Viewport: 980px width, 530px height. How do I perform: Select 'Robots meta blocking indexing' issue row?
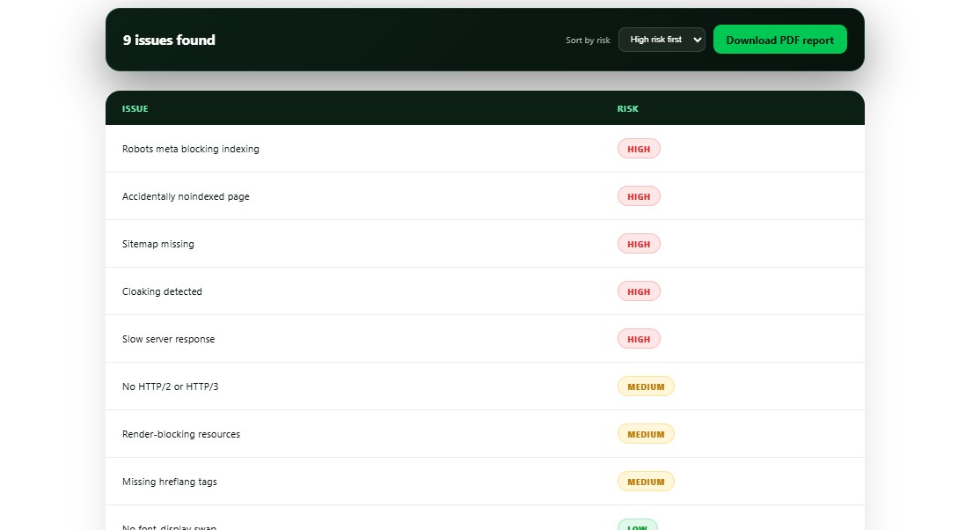point(485,149)
